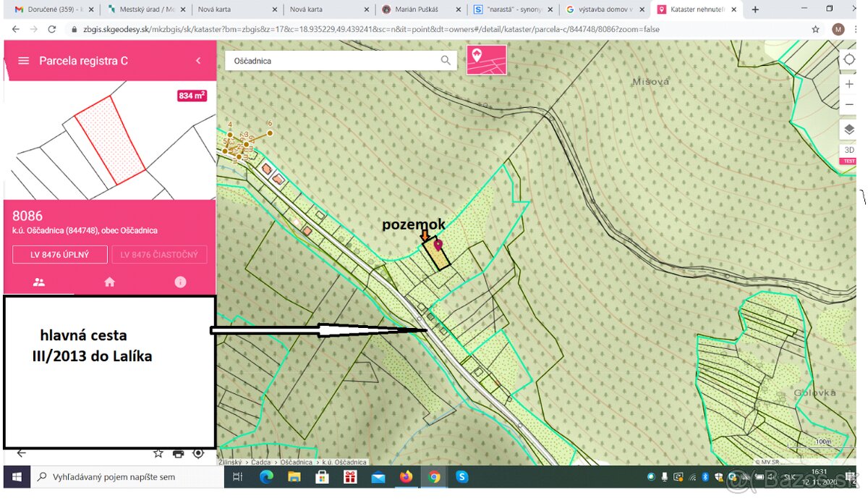Click the print icon in panel footer

[x=178, y=454]
